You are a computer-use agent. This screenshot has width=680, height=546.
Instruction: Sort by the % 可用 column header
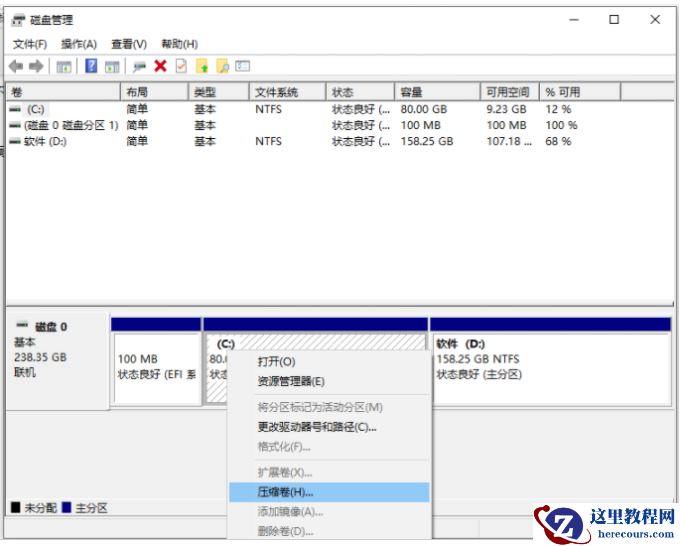point(580,92)
